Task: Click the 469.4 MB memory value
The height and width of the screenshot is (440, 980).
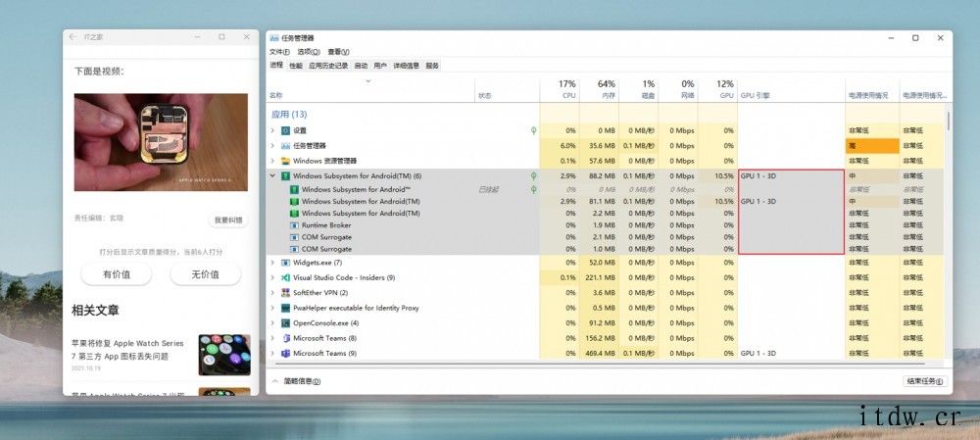Action: tap(600, 353)
